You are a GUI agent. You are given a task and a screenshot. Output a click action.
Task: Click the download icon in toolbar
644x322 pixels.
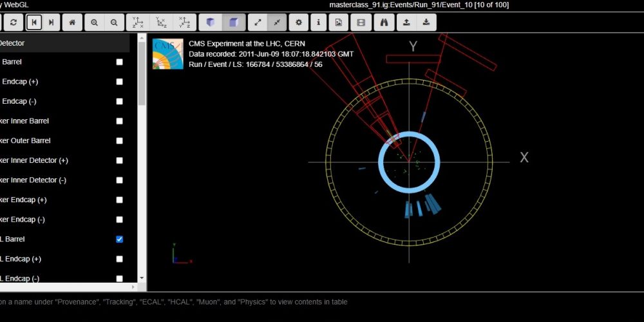click(426, 23)
